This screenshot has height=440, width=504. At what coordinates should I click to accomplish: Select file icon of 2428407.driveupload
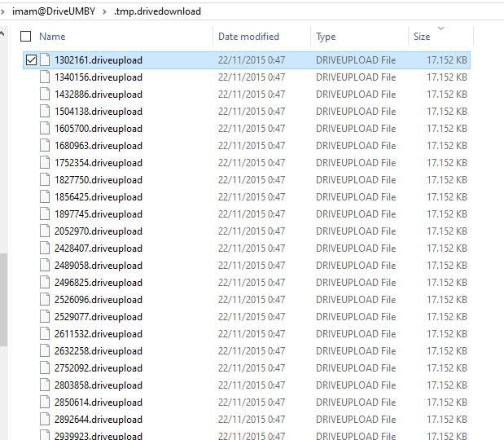(x=45, y=248)
